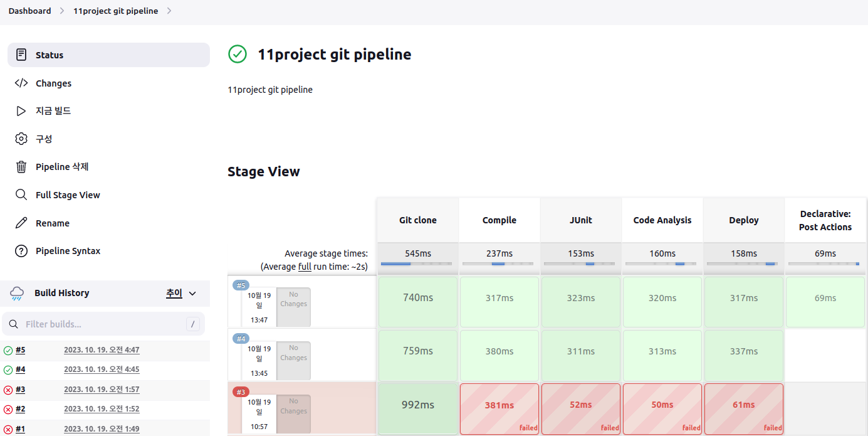Image resolution: width=868 pixels, height=436 pixels.
Task: Open breadcrumb chevron after 11project git pipeline
Action: click(x=169, y=11)
